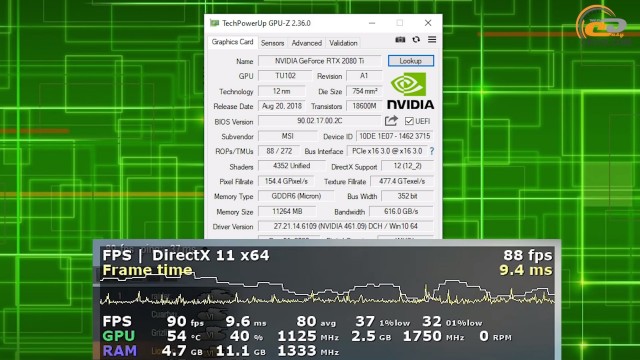640x360 pixels.
Task: Click the GPU field showing TU102
Action: 285,76
